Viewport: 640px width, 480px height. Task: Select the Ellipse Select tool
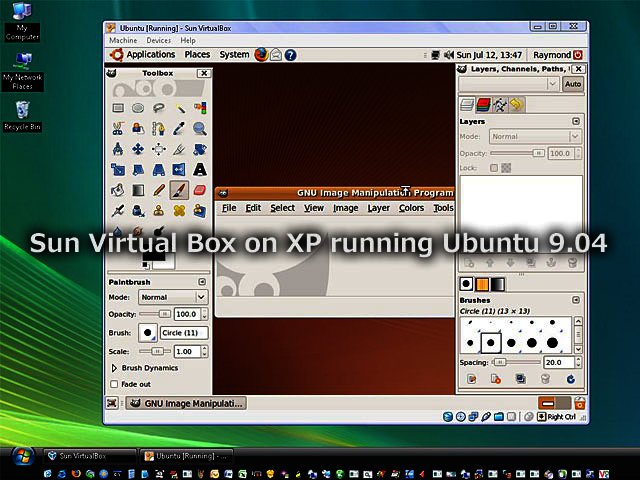point(138,108)
